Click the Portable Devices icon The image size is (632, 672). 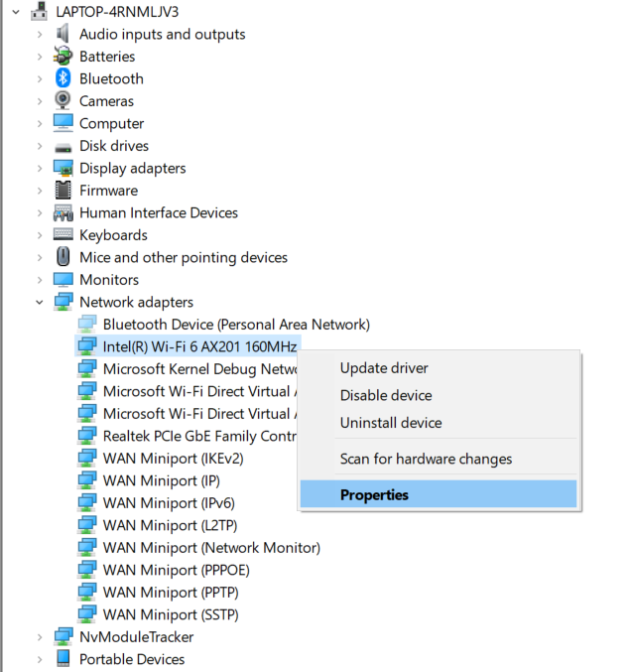(63, 659)
